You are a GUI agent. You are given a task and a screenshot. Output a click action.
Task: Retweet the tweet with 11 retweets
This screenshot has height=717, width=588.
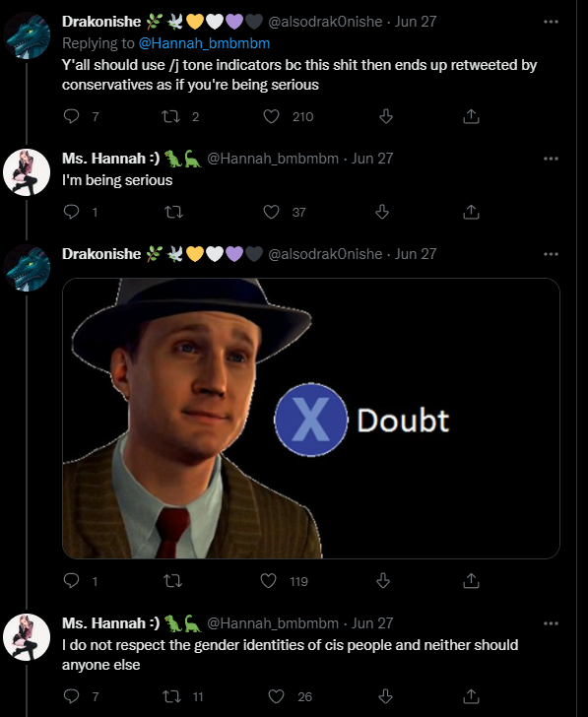pos(172,696)
